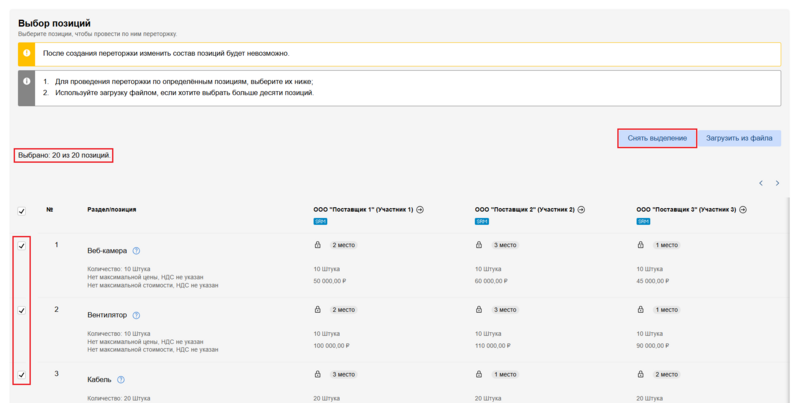800x403 pixels.
Task: Click lock icon for Кабель, Поставщик 2
Action: (x=479, y=374)
